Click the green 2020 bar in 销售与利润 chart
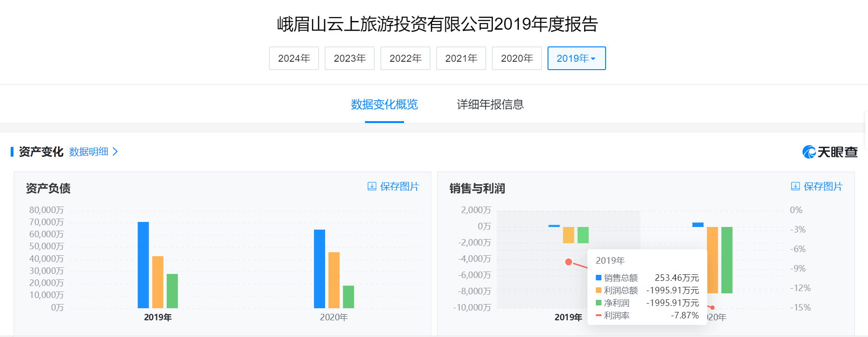 pos(727,260)
